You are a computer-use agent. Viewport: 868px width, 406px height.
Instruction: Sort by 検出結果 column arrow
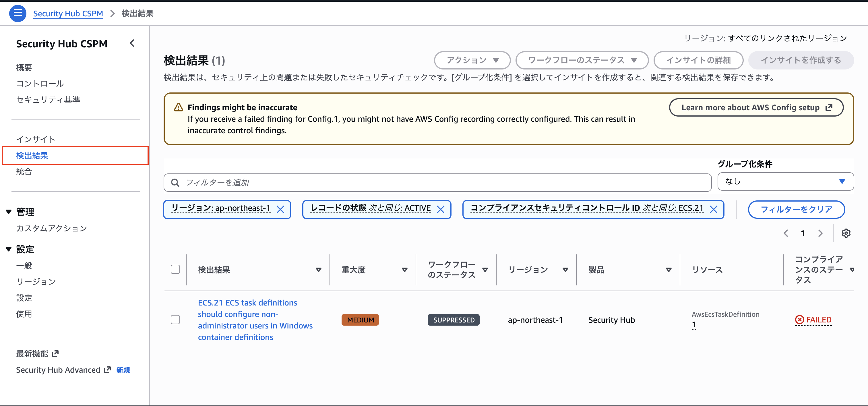coord(318,270)
